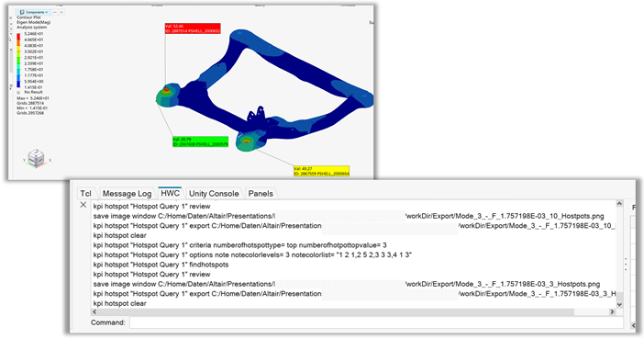Viewport: 644px width, 339px height.
Task: Click the red legend color band
Action: click(18, 37)
